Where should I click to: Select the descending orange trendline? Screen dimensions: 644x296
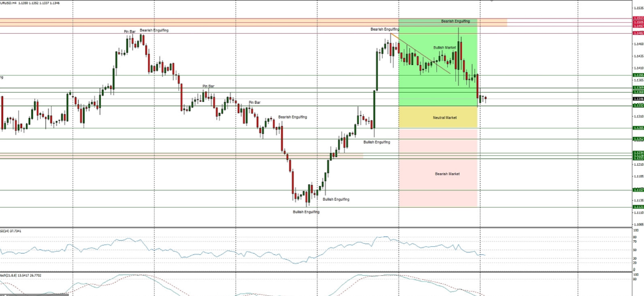[x=424, y=55]
